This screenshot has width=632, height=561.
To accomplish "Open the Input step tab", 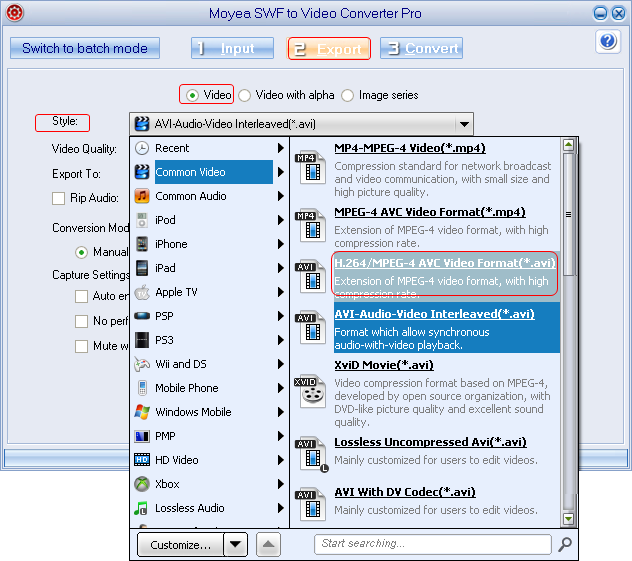I will (x=233, y=48).
